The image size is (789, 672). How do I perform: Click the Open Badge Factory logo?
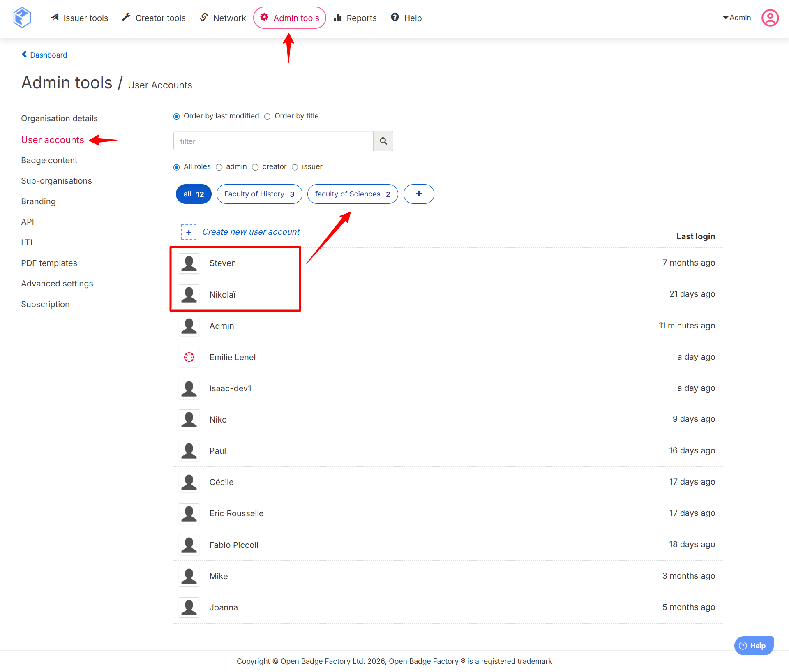pos(22,18)
